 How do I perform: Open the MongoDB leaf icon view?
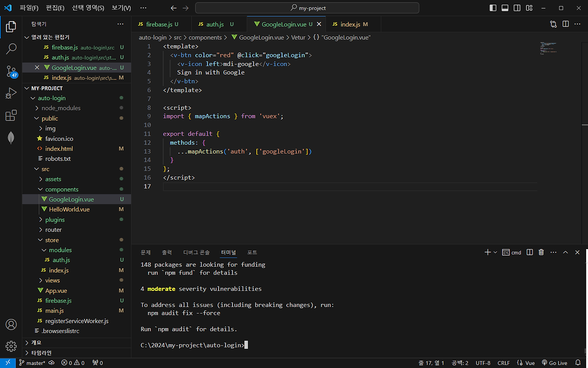tap(11, 138)
